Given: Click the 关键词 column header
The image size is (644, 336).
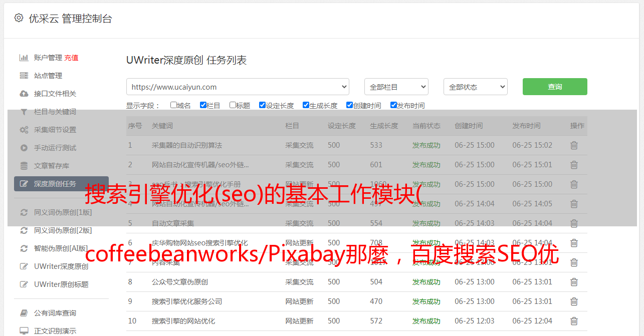Looking at the screenshot, I should pos(162,126).
